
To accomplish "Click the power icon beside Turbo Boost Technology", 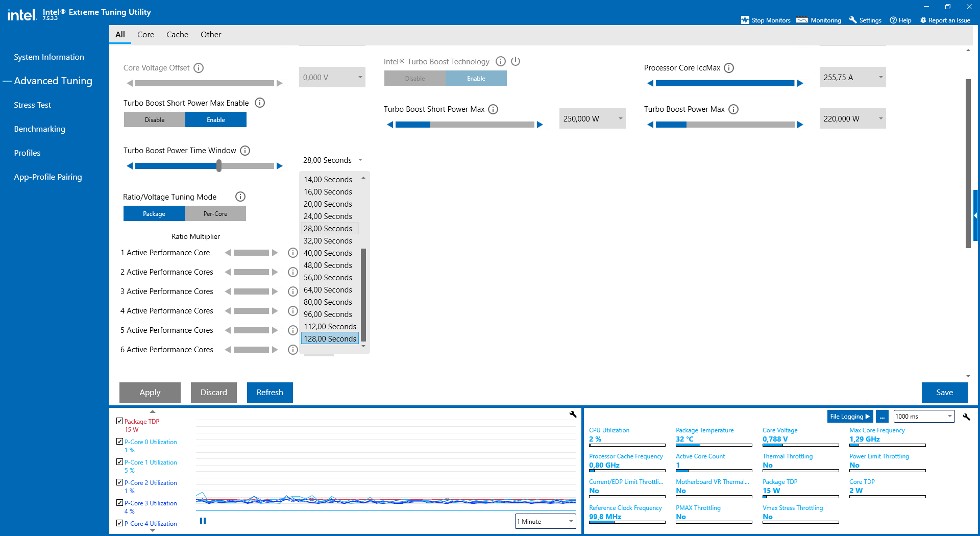I will pos(516,61).
